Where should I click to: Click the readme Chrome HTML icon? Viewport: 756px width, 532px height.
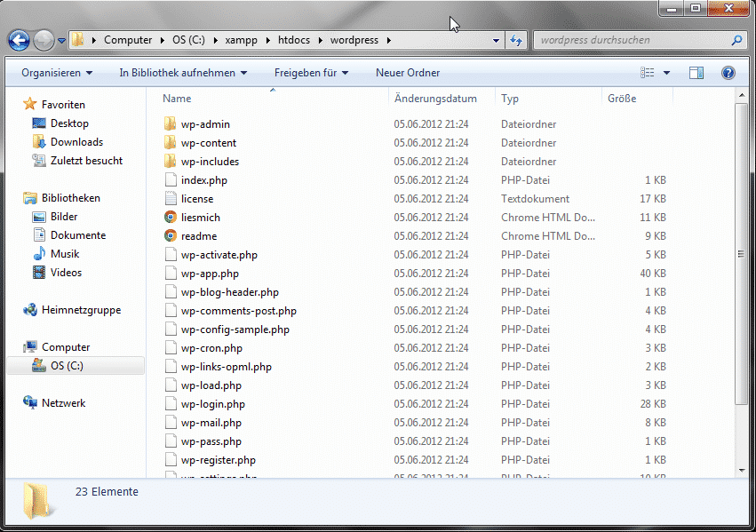pos(171,236)
